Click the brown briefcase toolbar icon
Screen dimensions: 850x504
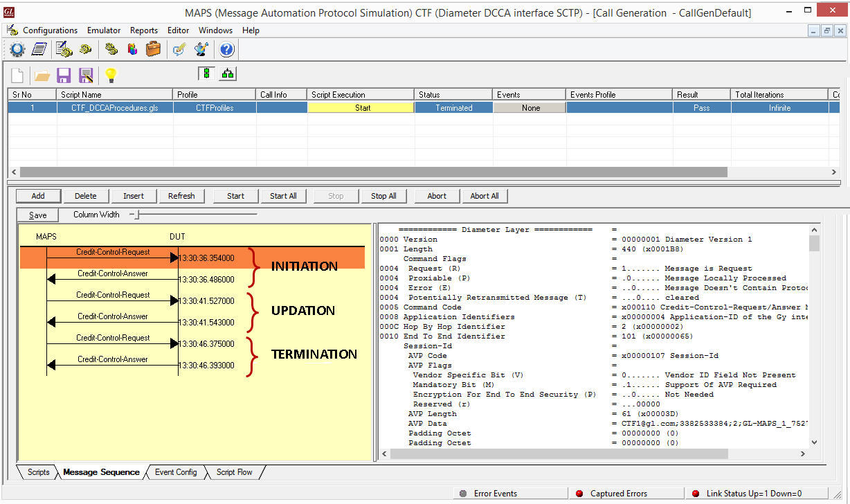click(x=153, y=49)
